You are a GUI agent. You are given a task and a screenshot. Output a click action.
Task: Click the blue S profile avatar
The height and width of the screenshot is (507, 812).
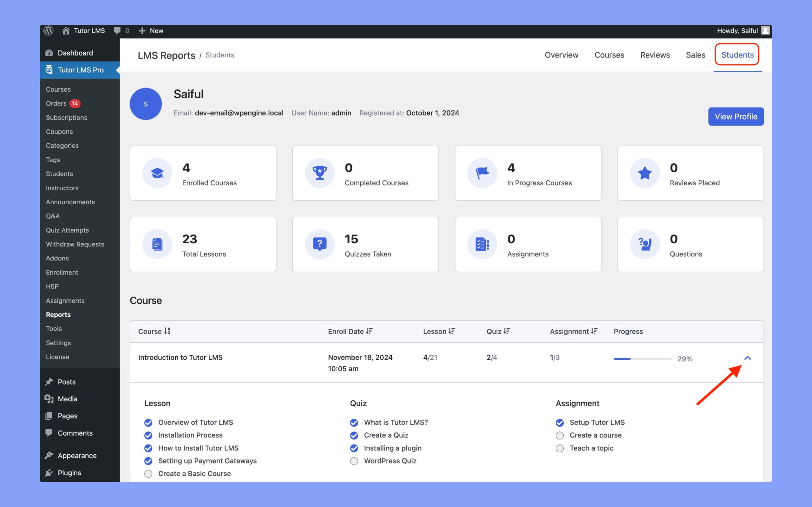pyautogui.click(x=146, y=104)
